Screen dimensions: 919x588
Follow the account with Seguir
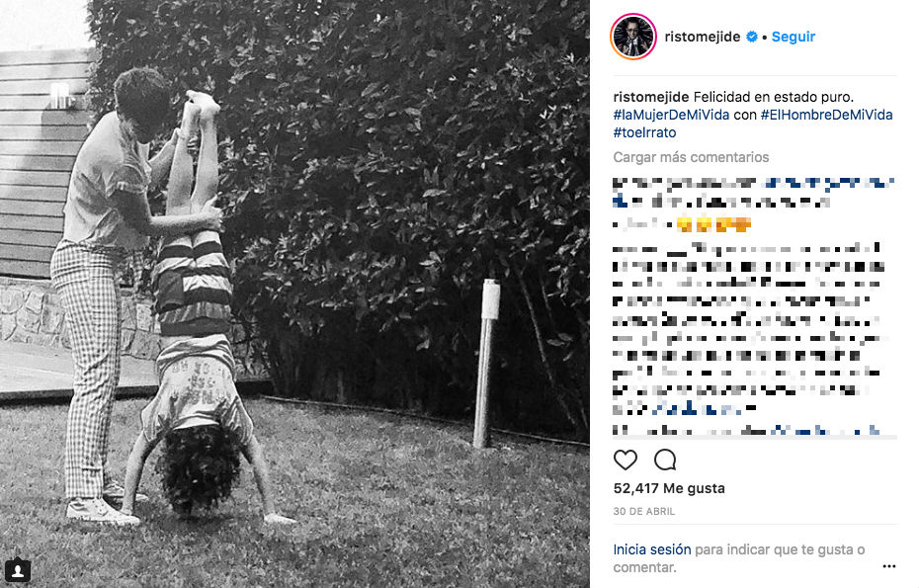click(x=793, y=37)
